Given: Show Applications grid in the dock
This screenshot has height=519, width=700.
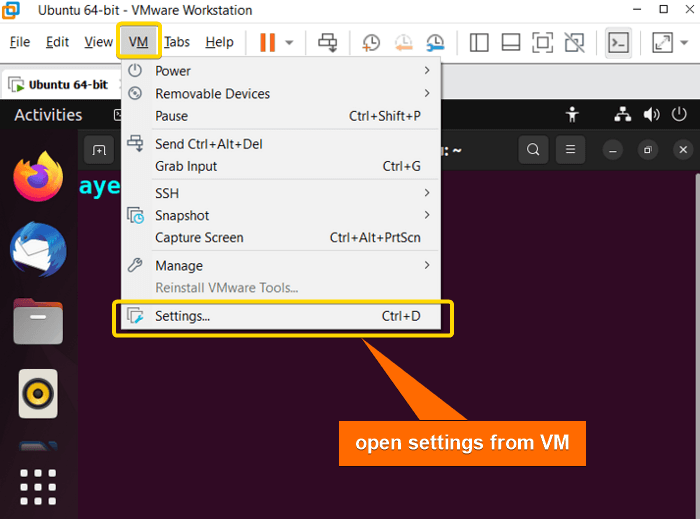Looking at the screenshot, I should click(x=38, y=487).
